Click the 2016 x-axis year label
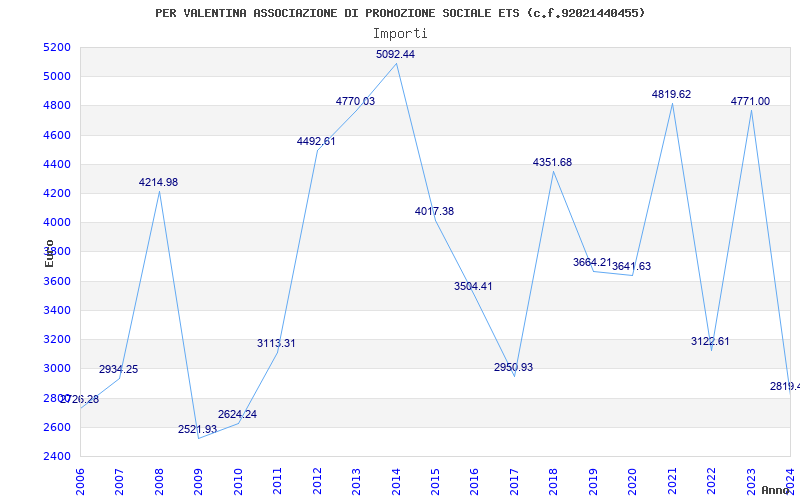Screen dimensions: 800x500 [x=474, y=482]
